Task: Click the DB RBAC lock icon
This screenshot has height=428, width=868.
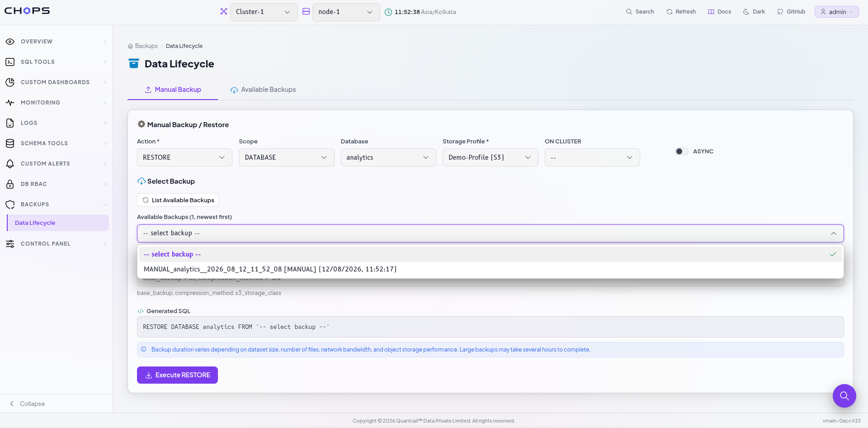Action: (10, 184)
